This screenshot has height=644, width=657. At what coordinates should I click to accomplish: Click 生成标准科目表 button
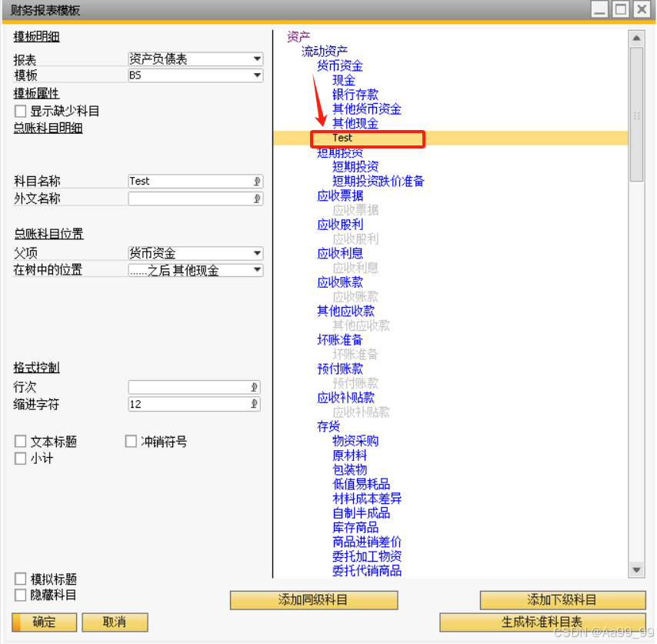point(542,622)
